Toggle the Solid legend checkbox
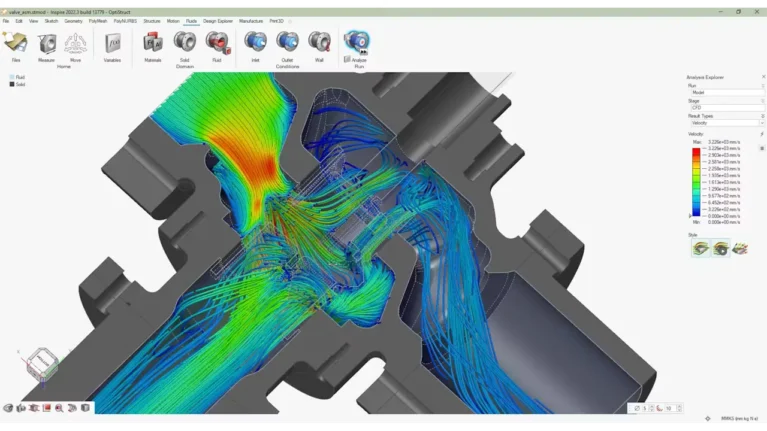The image size is (767, 431). (x=12, y=84)
